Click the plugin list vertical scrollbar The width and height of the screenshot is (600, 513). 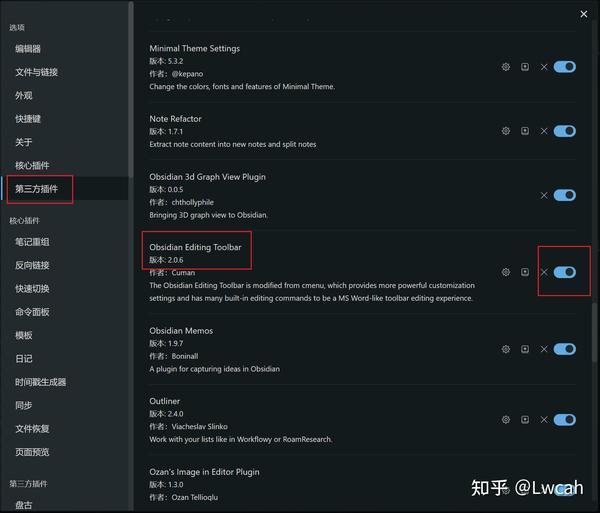(x=594, y=332)
